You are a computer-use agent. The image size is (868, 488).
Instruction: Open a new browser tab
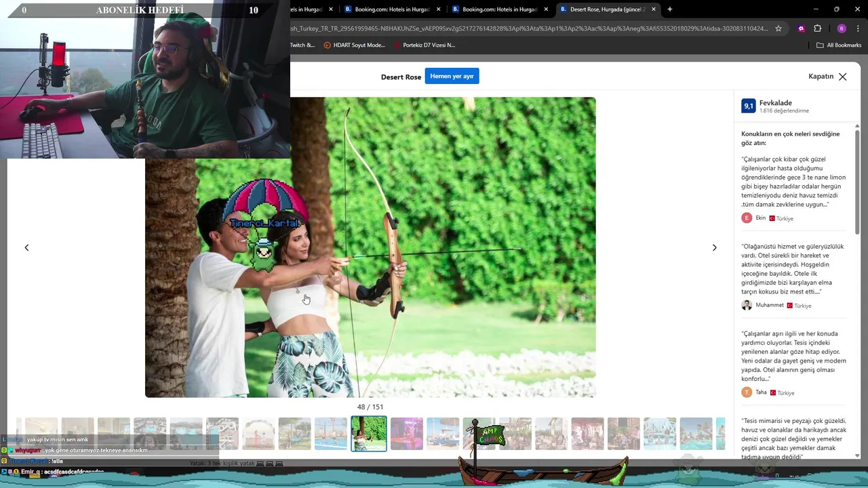click(x=669, y=9)
